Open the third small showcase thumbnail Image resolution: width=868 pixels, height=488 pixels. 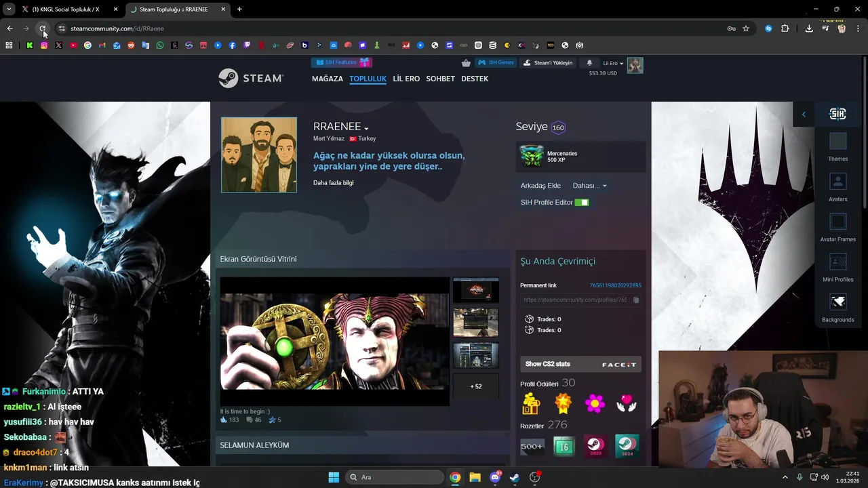(x=476, y=355)
